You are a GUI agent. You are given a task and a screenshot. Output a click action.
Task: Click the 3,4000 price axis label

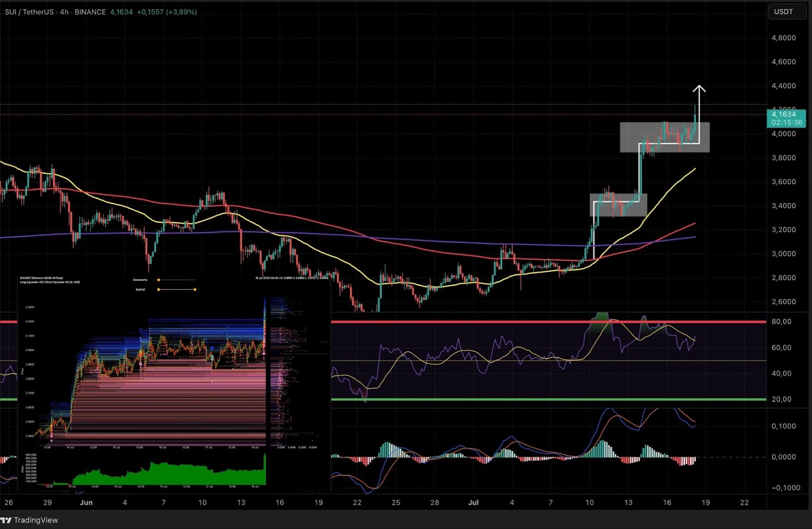point(784,206)
